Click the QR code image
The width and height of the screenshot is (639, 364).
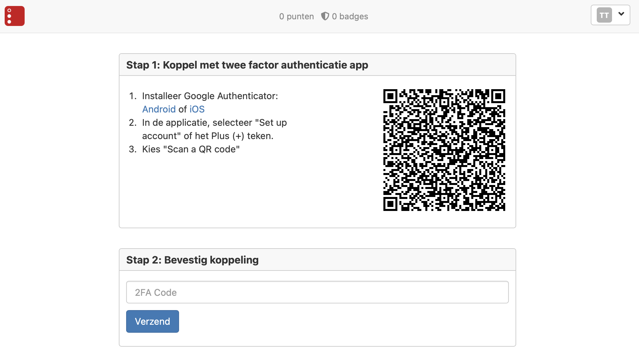coord(444,150)
